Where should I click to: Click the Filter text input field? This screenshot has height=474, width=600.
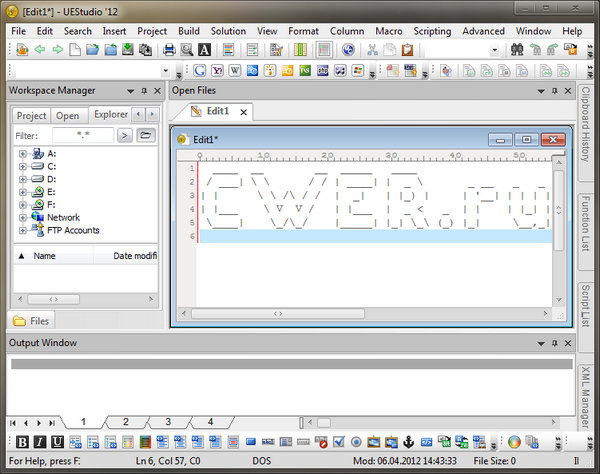82,135
